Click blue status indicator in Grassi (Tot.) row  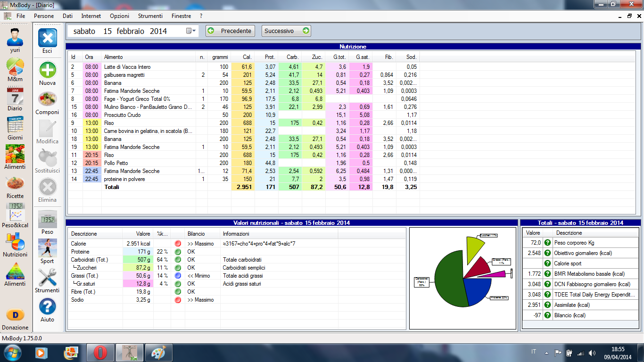(178, 276)
